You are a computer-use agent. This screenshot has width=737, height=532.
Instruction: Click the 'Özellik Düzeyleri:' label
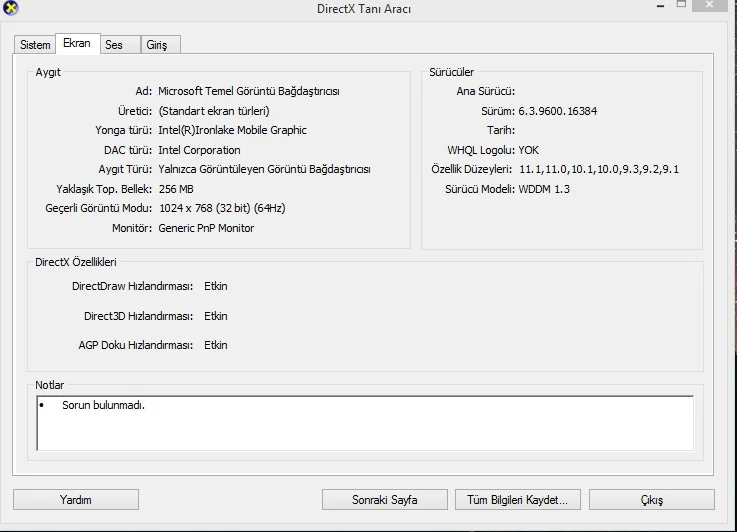471,169
